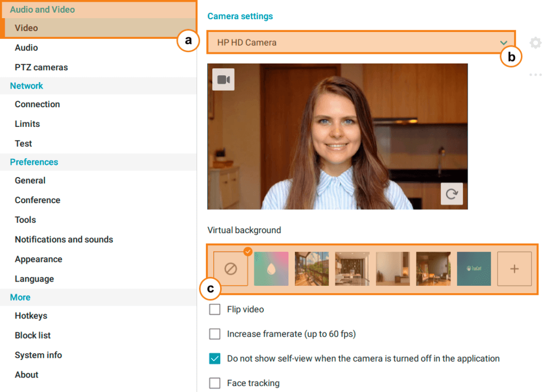Image resolution: width=546 pixels, height=392 pixels.
Task: Select the blur droplet virtual background
Action: (271, 268)
